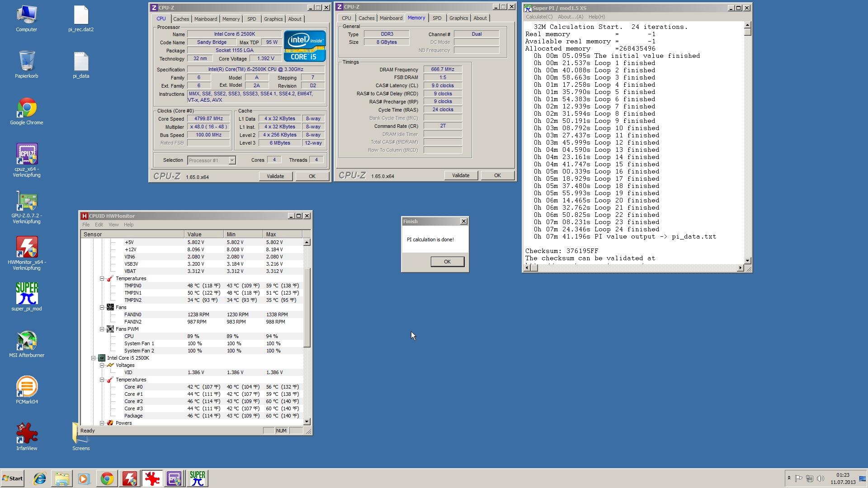Launch Google Chrome from the desktop
Screen dimensions: 868x488
26,111
